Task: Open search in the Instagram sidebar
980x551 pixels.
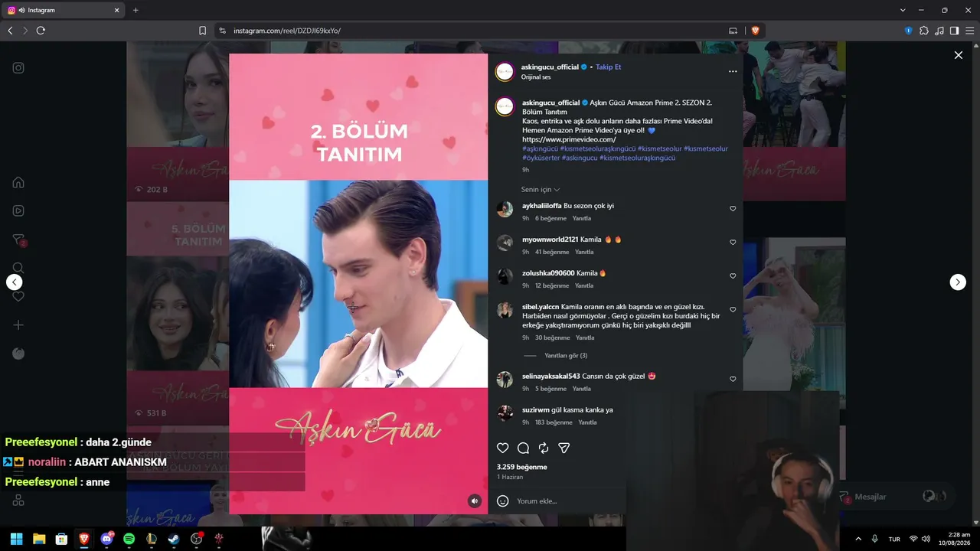Action: point(18,268)
